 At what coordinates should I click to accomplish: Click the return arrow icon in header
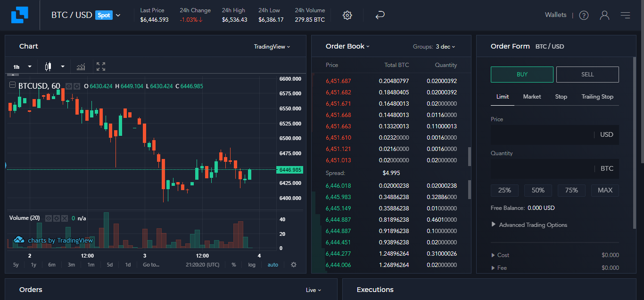(380, 15)
